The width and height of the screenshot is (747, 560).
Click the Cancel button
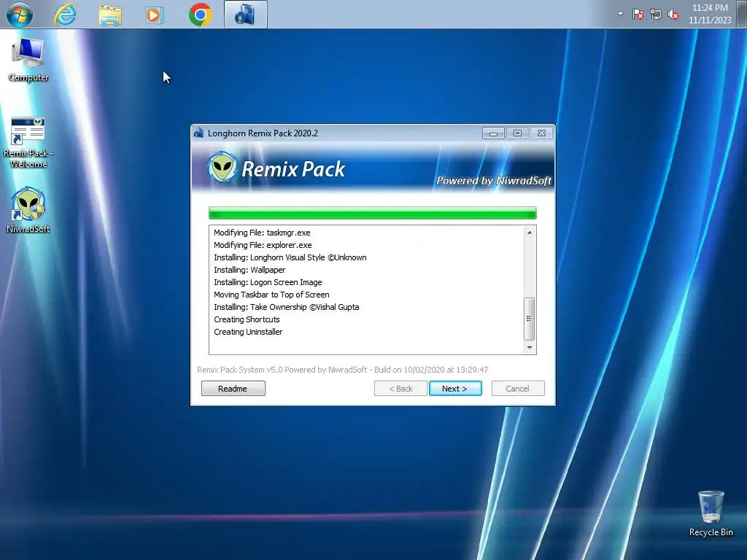518,389
